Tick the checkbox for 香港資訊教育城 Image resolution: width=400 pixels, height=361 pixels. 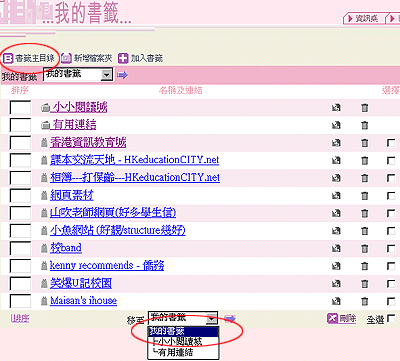(391, 143)
